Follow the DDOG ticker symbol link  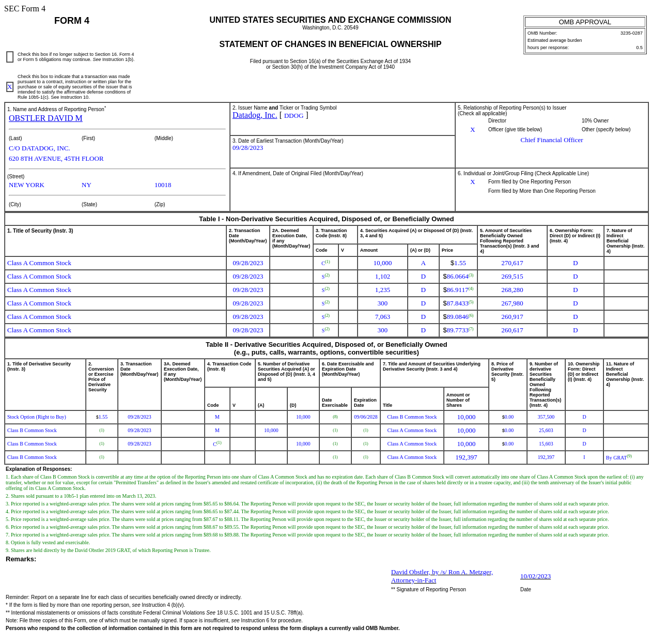click(x=294, y=116)
